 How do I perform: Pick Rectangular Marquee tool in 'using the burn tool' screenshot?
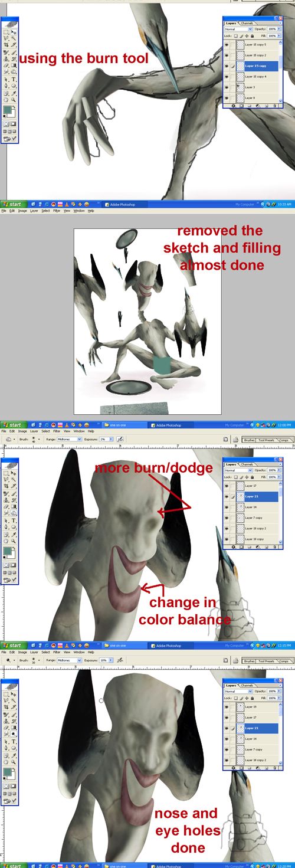point(6,32)
